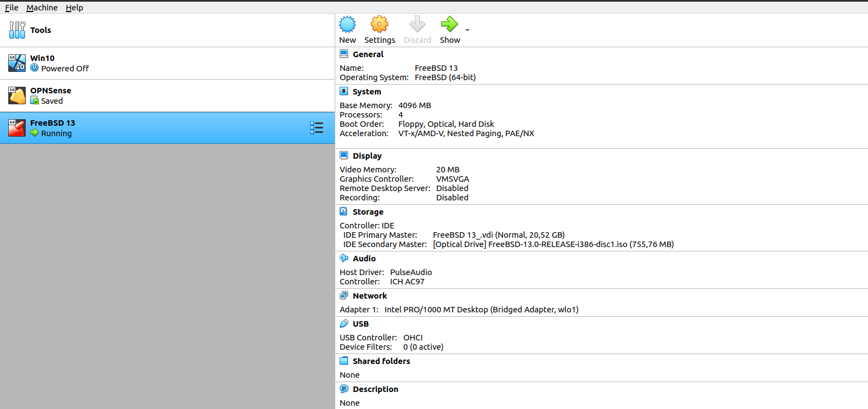868x409 pixels.
Task: Click the FreeBSD-13.0-RELEASE-i386-disc1.iso optical drive entry
Action: tap(554, 244)
